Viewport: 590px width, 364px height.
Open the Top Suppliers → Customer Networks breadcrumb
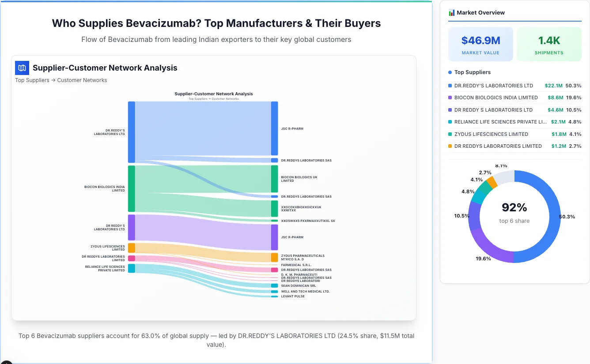pyautogui.click(x=61, y=80)
